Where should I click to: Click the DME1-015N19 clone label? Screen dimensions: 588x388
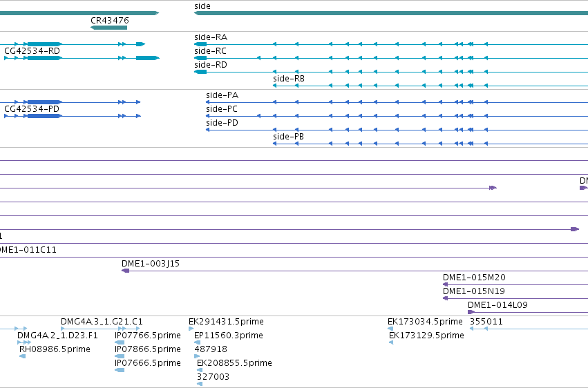pyautogui.click(x=474, y=291)
